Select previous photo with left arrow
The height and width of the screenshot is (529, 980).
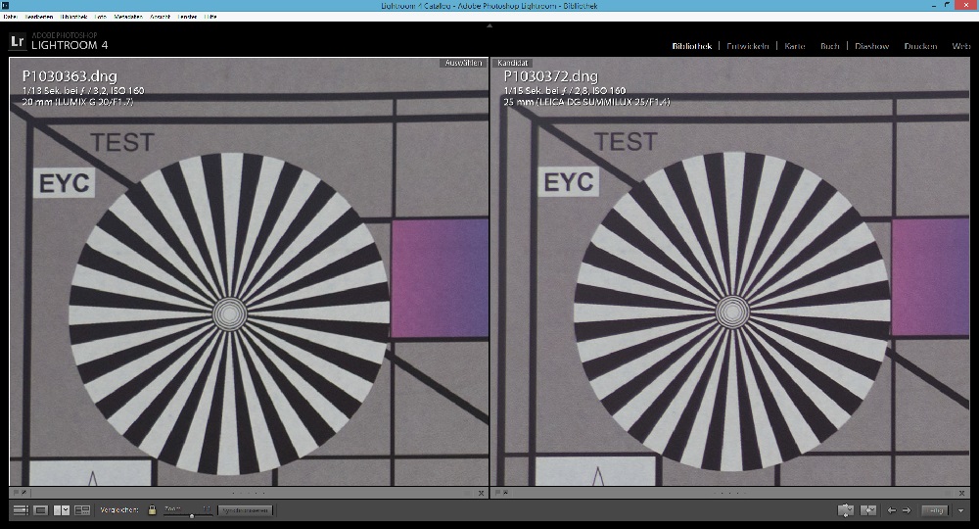[891, 510]
